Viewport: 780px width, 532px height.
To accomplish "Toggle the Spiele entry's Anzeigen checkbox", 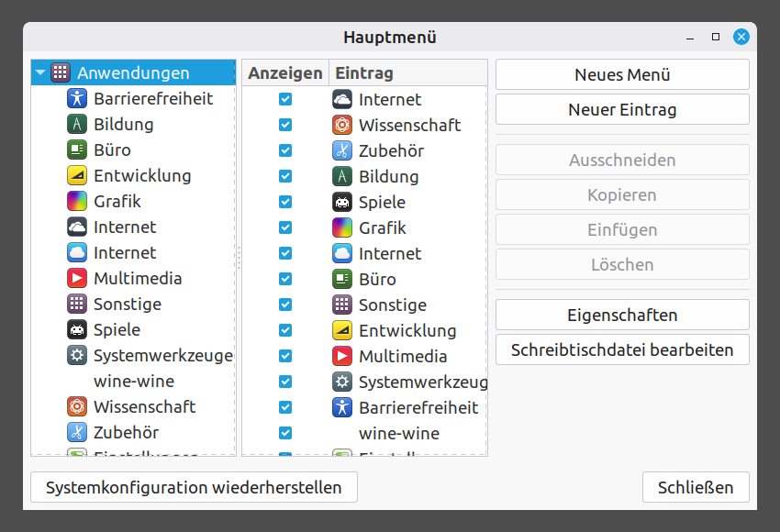I will (x=285, y=203).
